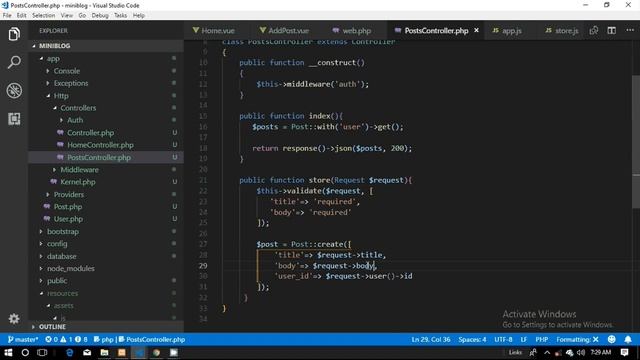This screenshot has height=360, width=640.
Task: Click the master branch indicator
Action: click(x=22, y=339)
